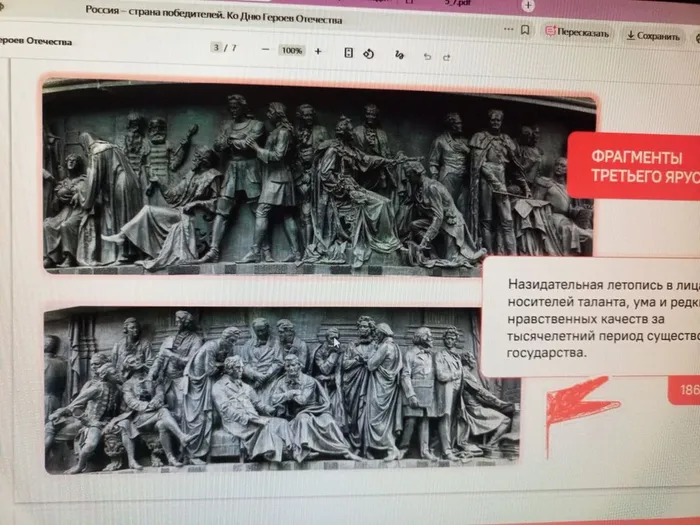Viewport: 700px width, 525px height.
Task: Click the zoom out minus button
Action: pyautogui.click(x=265, y=50)
